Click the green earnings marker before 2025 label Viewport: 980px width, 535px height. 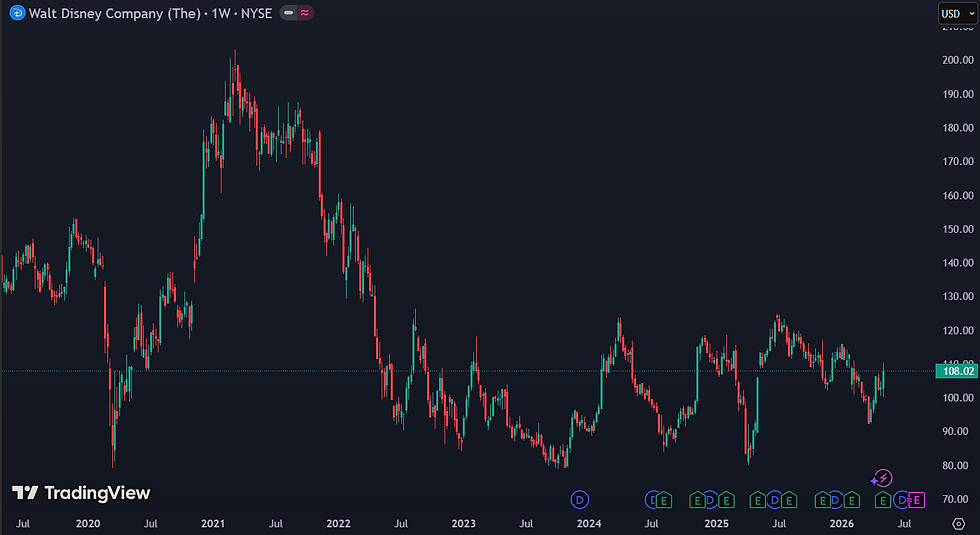pyautogui.click(x=697, y=500)
